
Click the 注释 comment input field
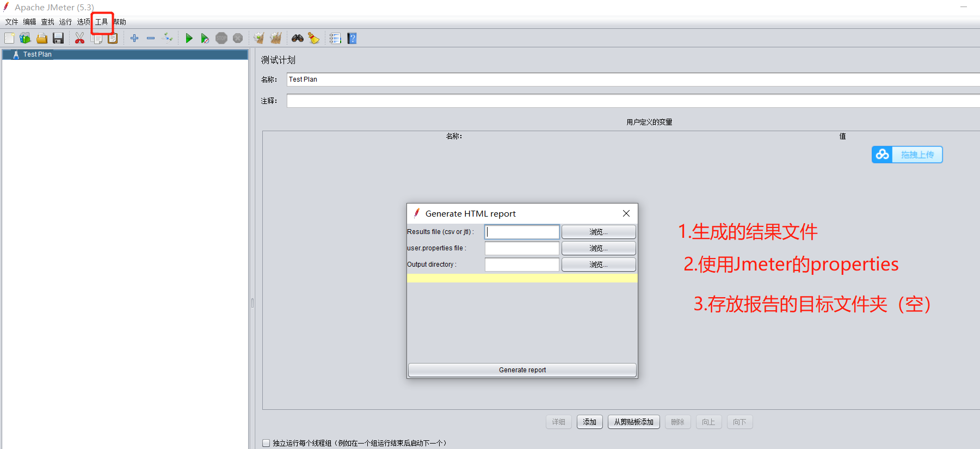tap(633, 101)
